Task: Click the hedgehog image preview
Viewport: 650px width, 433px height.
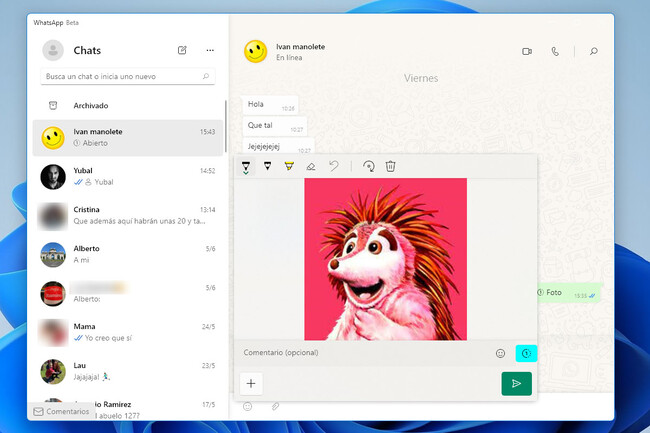Action: [386, 259]
